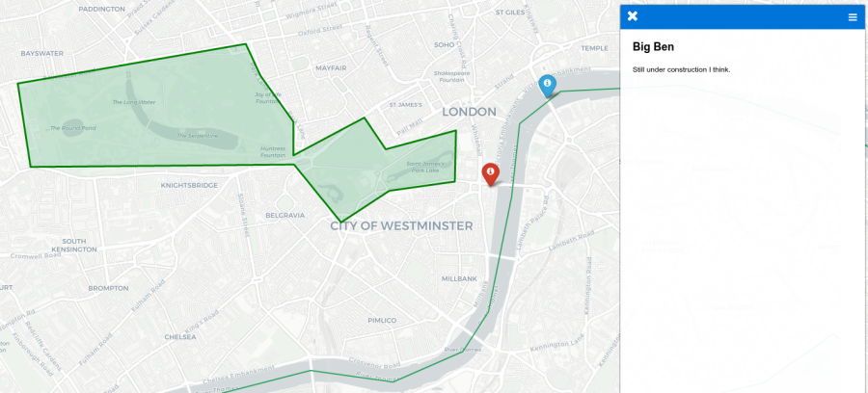Click the SOHO district label

444,44
